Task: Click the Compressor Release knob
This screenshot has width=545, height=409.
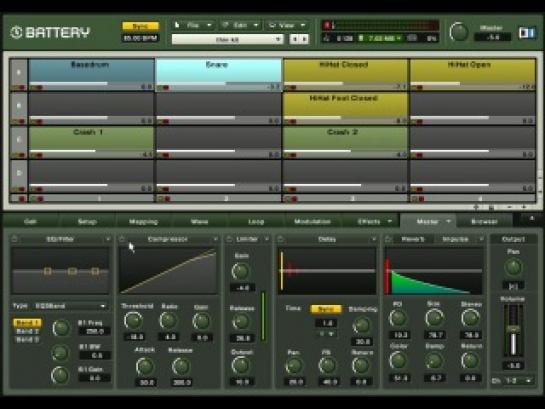Action: click(x=181, y=366)
